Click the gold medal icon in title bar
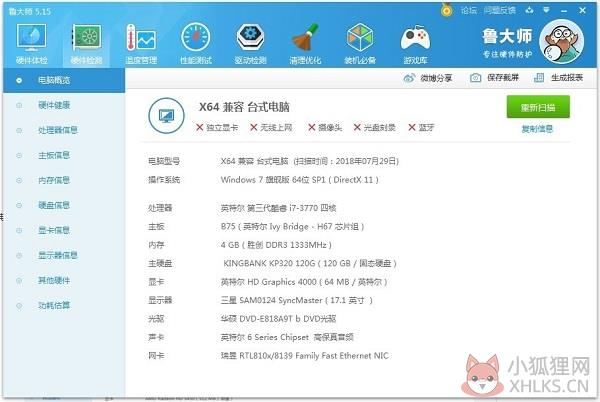600x402 pixels. [x=446, y=10]
